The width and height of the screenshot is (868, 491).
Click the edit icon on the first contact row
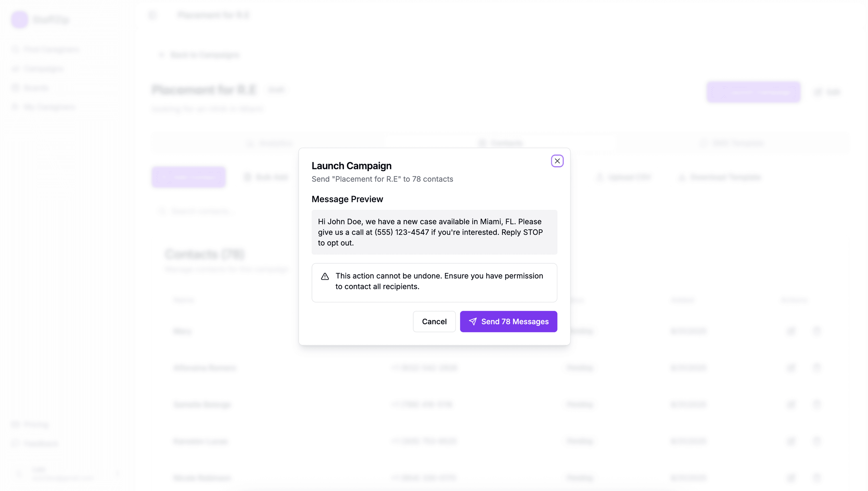pos(791,331)
